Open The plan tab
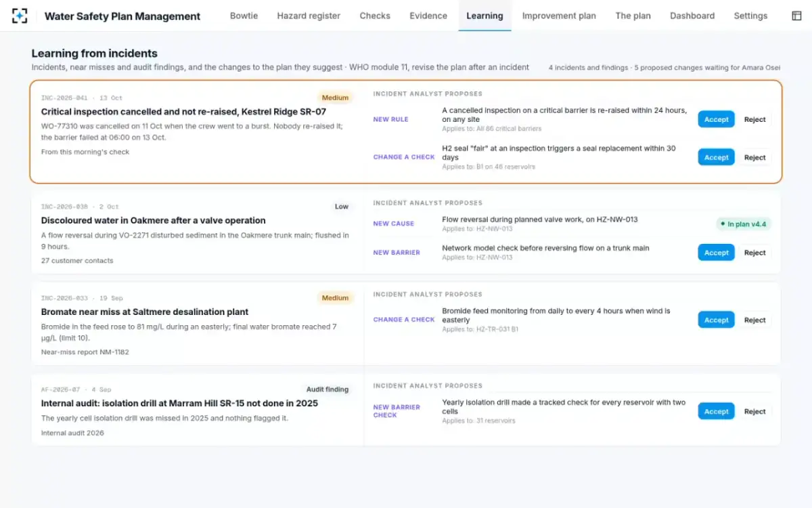Screen dimensions: 812x508 (633, 16)
